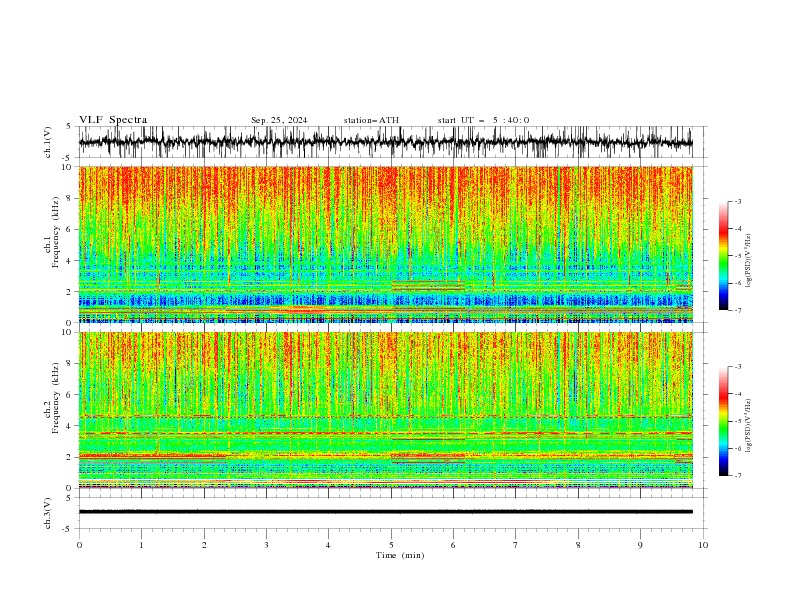This screenshot has height=612, width=792.
Task: Click the "3" tick on the Time axis
Action: (x=266, y=545)
